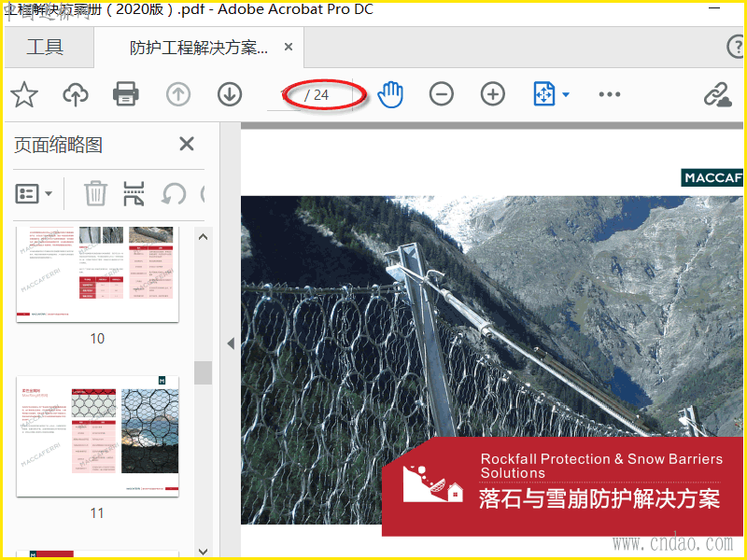Viewport: 747px width, 560px height.
Task: Delete selected pages with trash icon
Action: point(95,193)
